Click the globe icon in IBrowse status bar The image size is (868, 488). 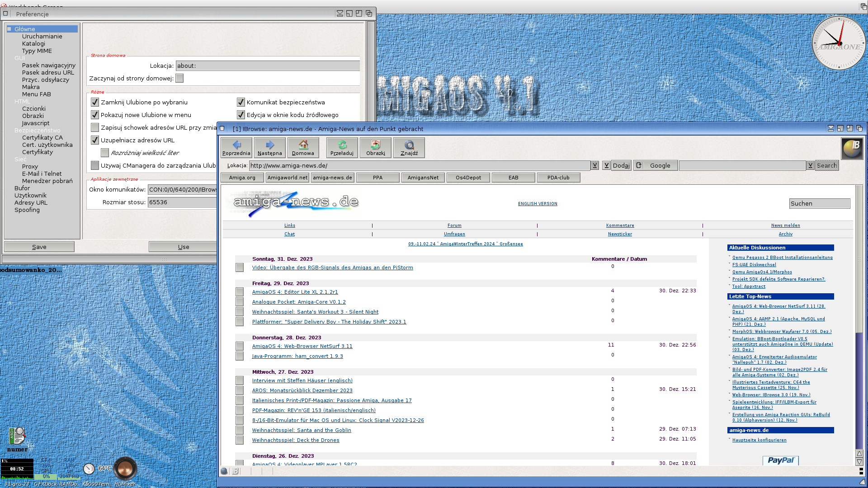224,471
